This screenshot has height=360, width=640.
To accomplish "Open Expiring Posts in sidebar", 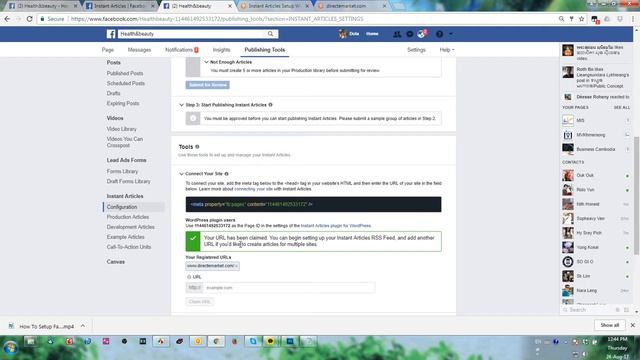I will pos(123,103).
